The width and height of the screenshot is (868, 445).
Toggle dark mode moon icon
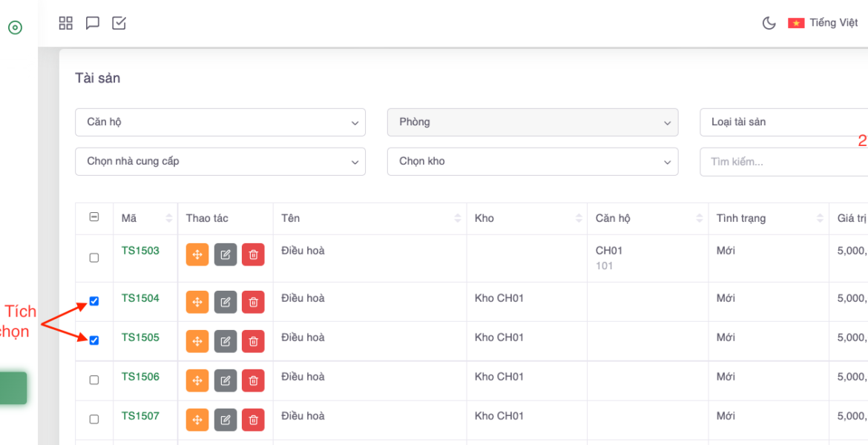(x=769, y=23)
